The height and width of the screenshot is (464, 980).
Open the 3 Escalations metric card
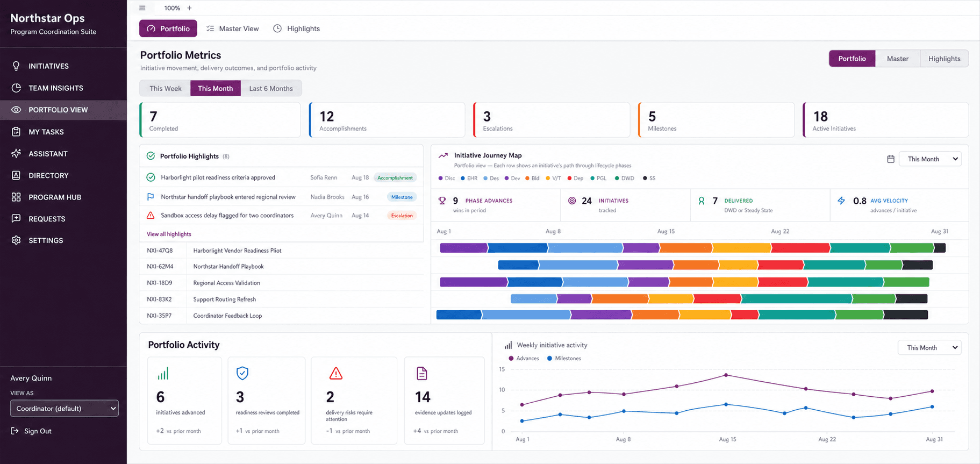click(552, 120)
